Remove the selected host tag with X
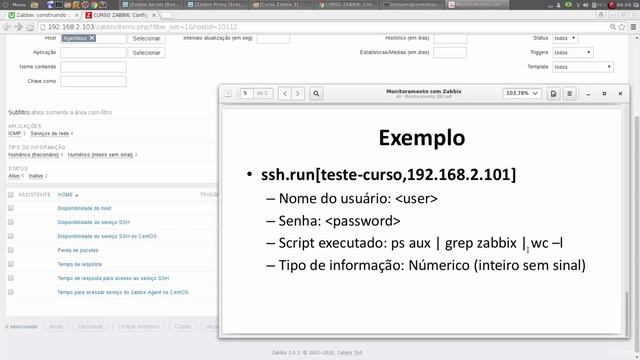This screenshot has width=640, height=360. pos(92,38)
